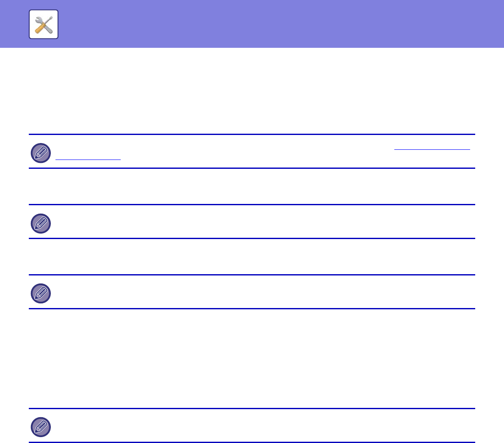Click the wrench and screwdriver settings icon

point(44,25)
